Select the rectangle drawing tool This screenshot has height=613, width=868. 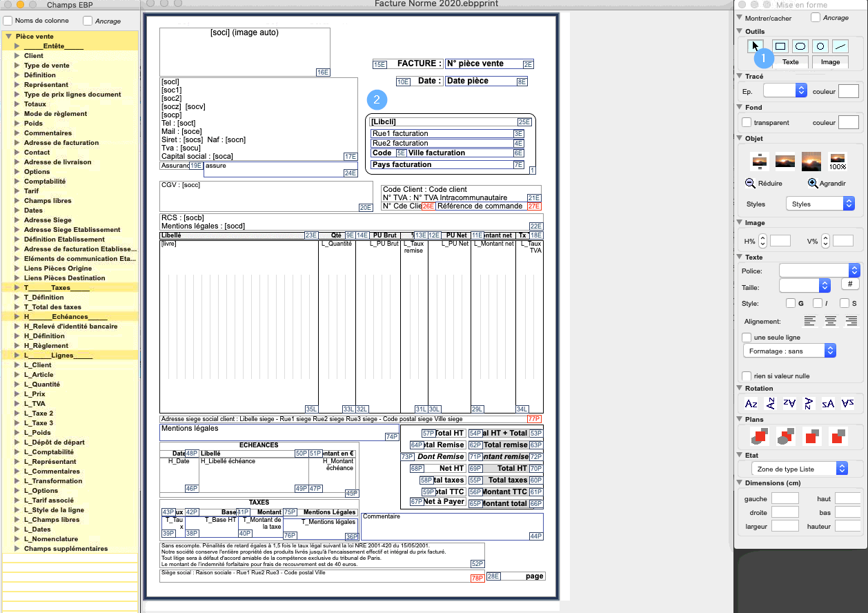[780, 46]
